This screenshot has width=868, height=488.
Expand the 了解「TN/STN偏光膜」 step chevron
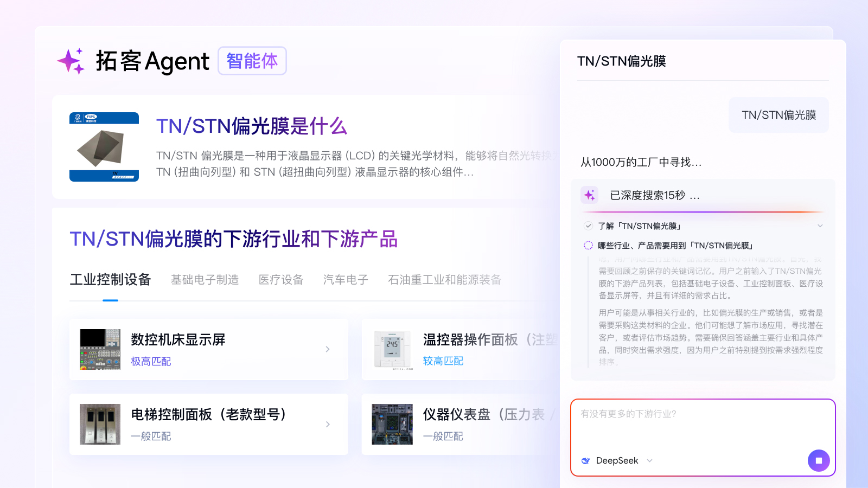[x=820, y=226]
